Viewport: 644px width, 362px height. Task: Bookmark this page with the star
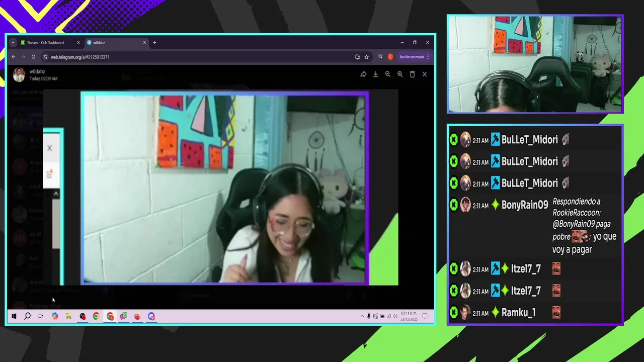[366, 57]
